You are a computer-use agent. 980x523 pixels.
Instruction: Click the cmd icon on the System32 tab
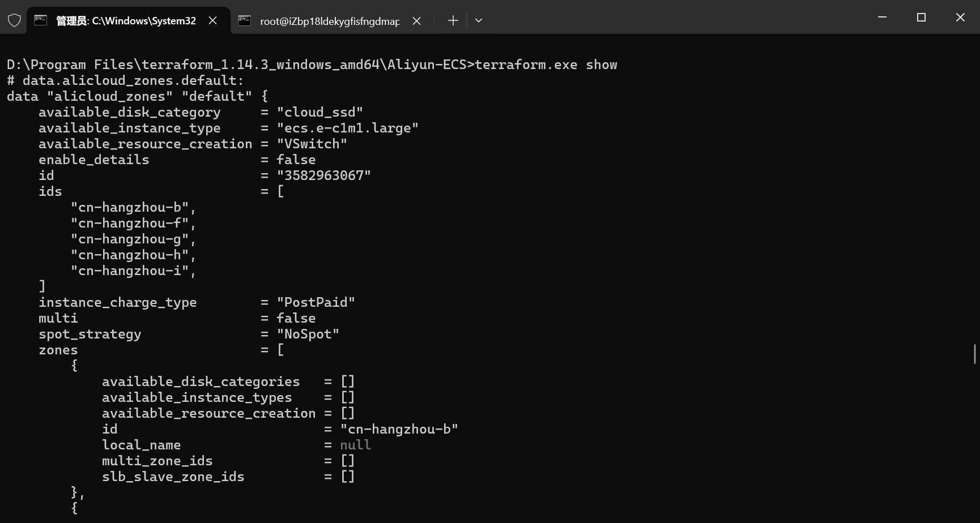41,21
